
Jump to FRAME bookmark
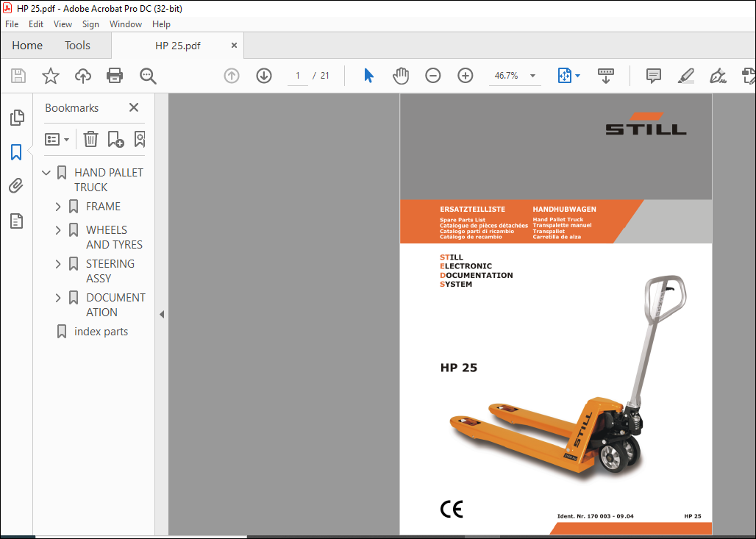103,207
